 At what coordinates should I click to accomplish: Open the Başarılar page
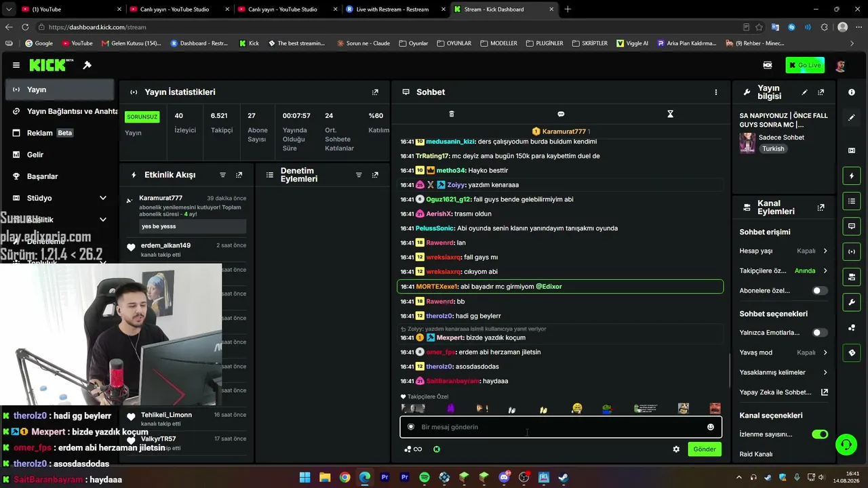(60, 176)
